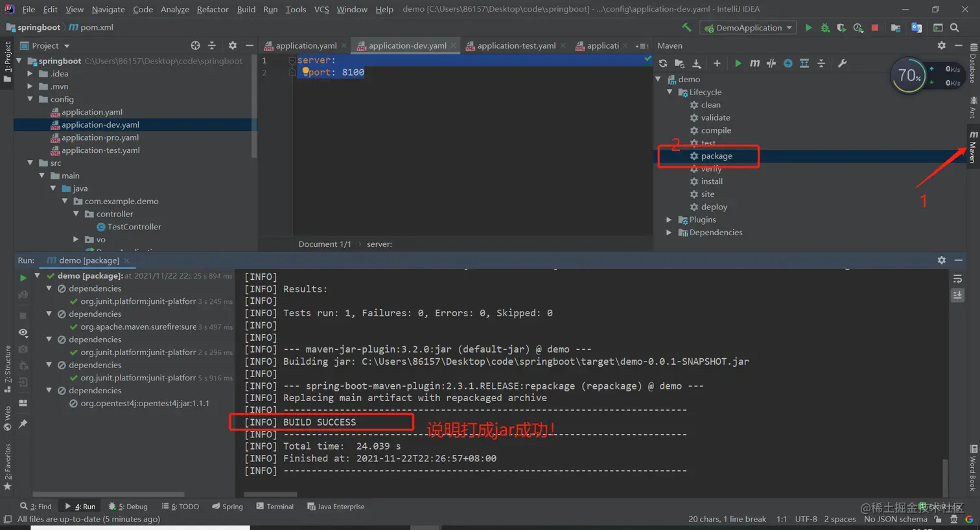Open the Refactor menu
Image resolution: width=980 pixels, height=530 pixels.
213,9
